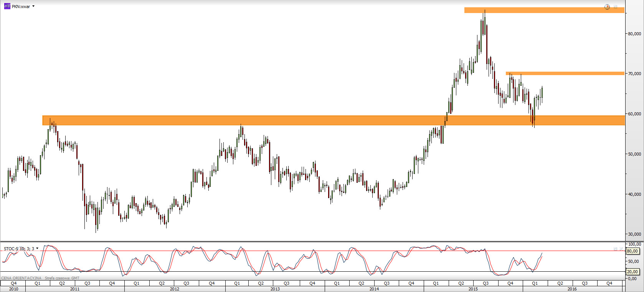
Task: Click the purple CFD instrument icon
Action: pos(7,6)
